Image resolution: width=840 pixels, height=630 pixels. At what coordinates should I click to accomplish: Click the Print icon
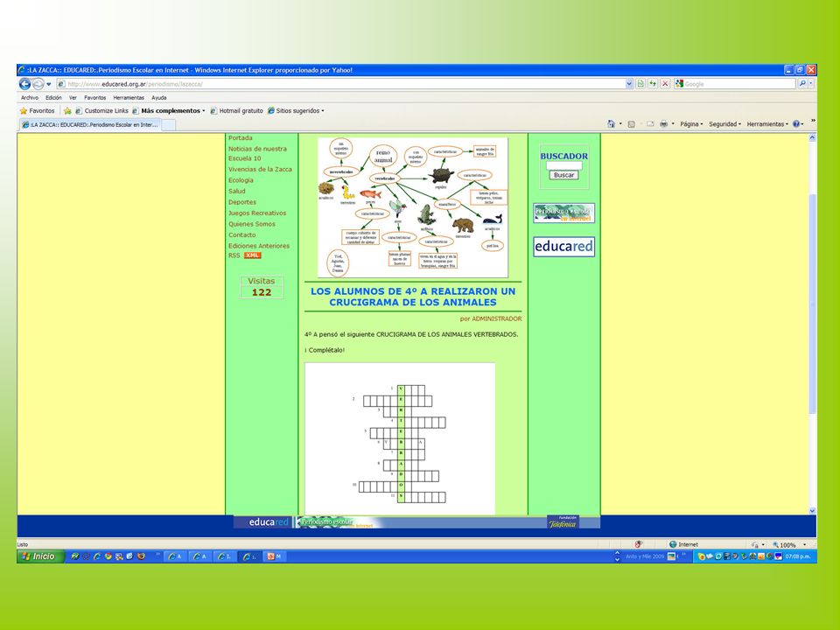pyautogui.click(x=664, y=124)
